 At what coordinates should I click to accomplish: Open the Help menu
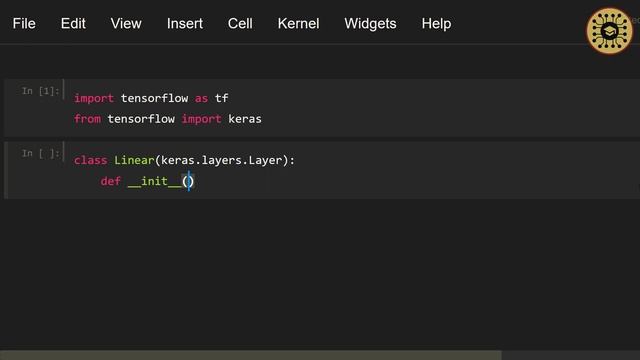coord(436,24)
